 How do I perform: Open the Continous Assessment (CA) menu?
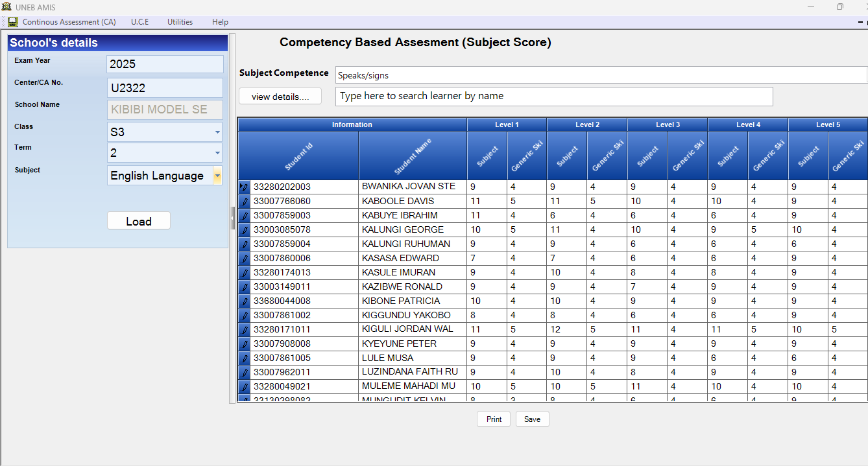pos(67,21)
